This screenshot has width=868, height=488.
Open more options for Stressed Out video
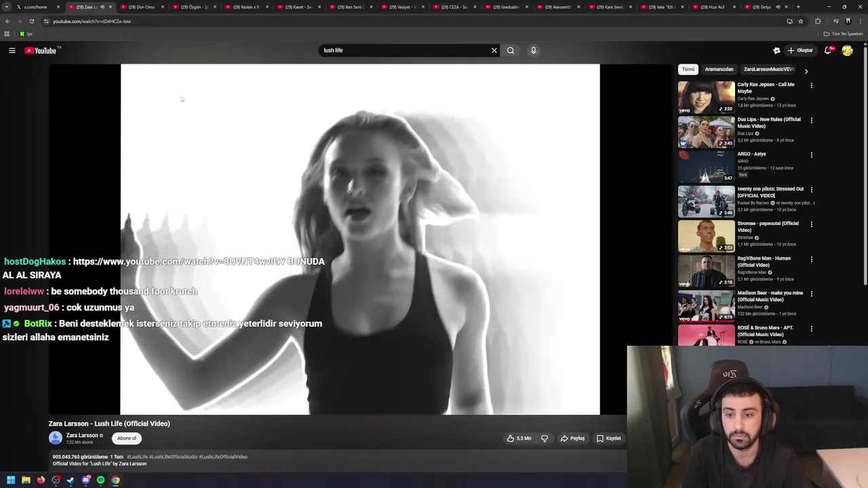811,189
